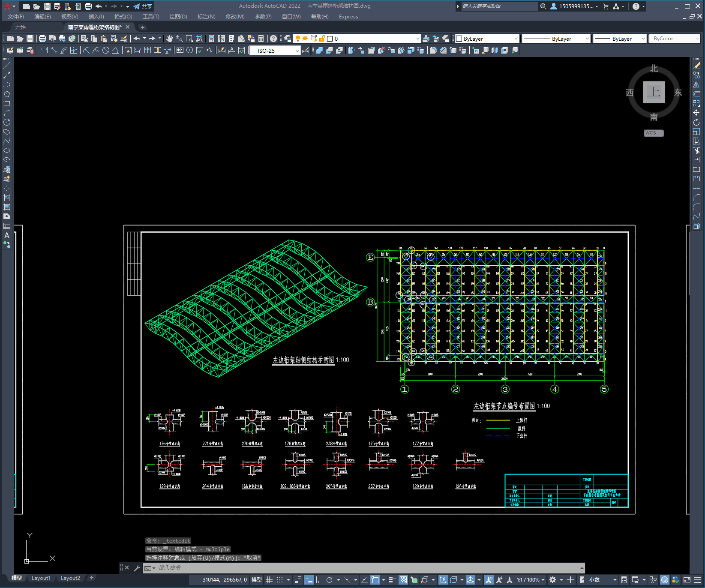This screenshot has height=588, width=705.
Task: Open the WCS coordinate system dropdown
Action: (654, 133)
